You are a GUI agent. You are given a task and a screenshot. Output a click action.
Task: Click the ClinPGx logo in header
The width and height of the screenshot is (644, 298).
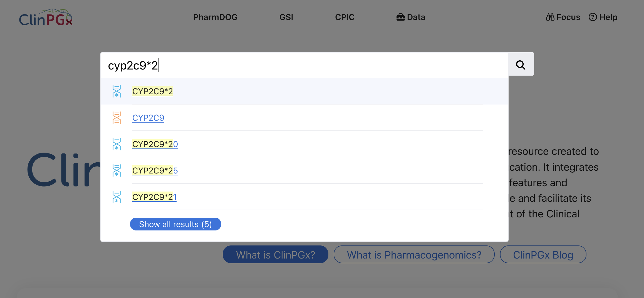pos(46,18)
